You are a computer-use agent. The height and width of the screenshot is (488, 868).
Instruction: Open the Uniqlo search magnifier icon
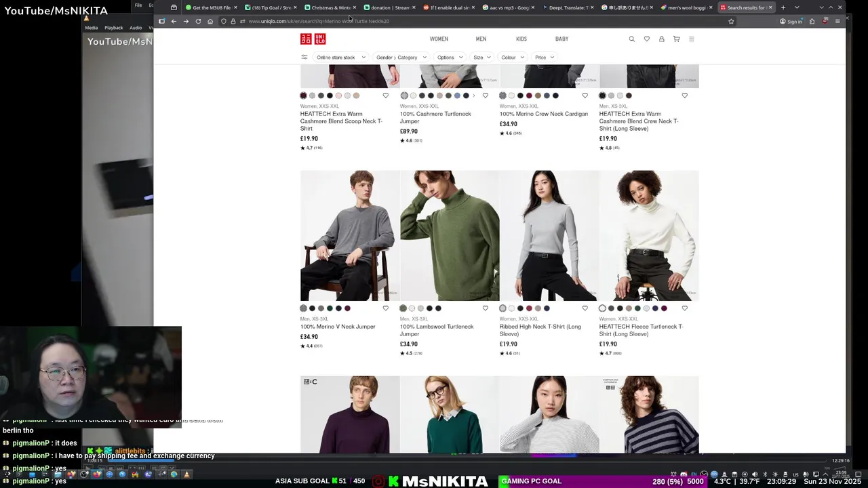pyautogui.click(x=631, y=39)
